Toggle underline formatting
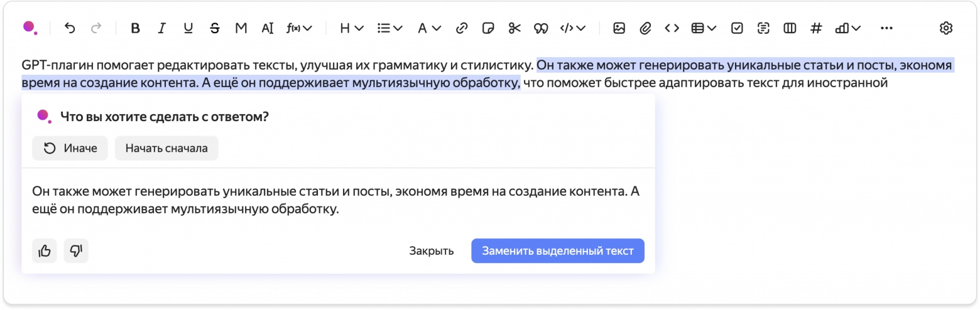 pyautogui.click(x=188, y=28)
